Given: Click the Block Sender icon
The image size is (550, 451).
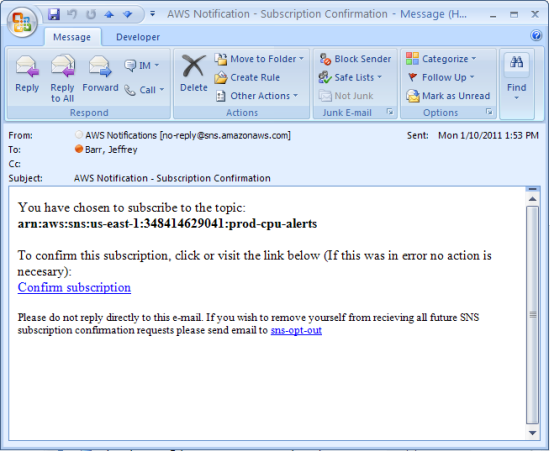Looking at the screenshot, I should [325, 59].
